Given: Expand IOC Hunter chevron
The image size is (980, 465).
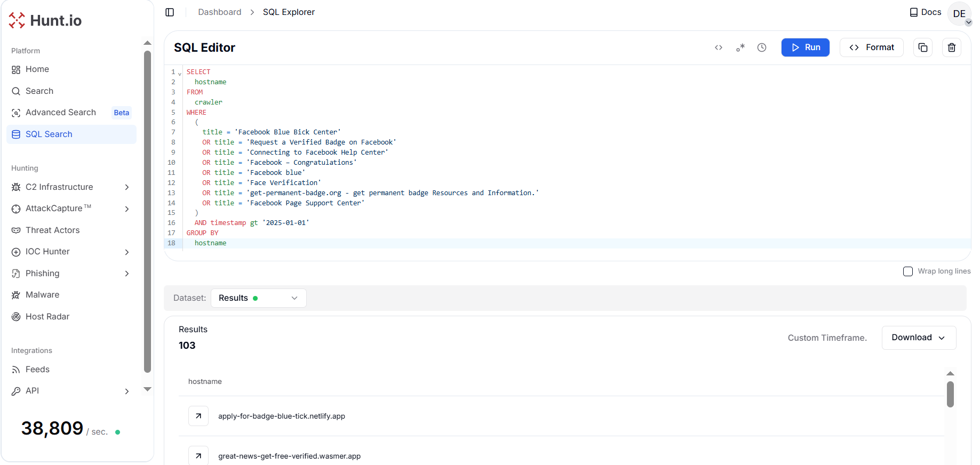Looking at the screenshot, I should click(127, 252).
